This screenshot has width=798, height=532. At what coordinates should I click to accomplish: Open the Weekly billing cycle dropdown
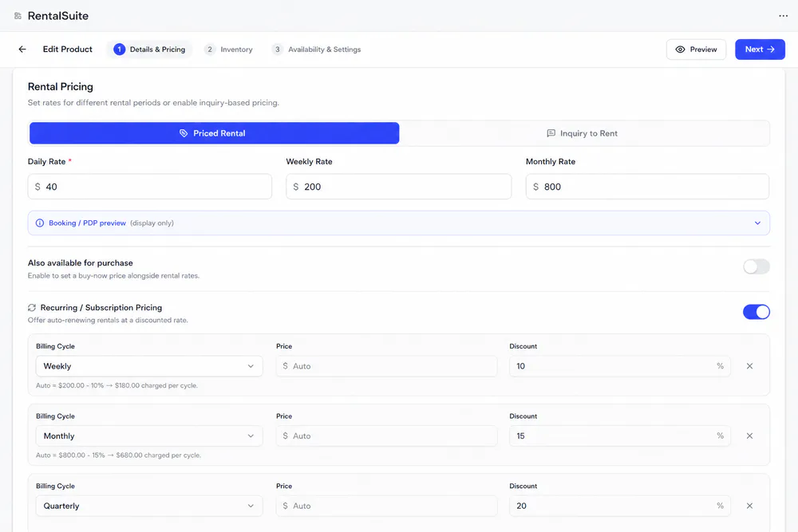click(149, 366)
